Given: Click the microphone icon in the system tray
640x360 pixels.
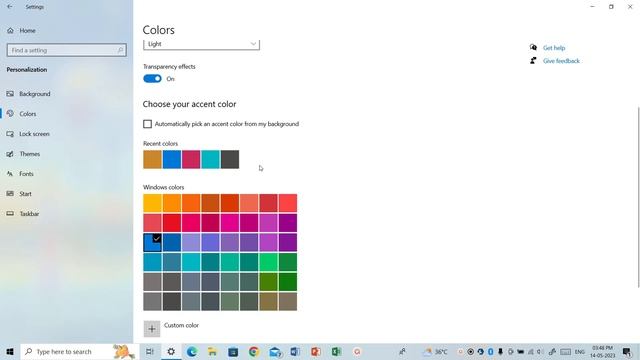Looking at the screenshot, I should click(x=500, y=351).
